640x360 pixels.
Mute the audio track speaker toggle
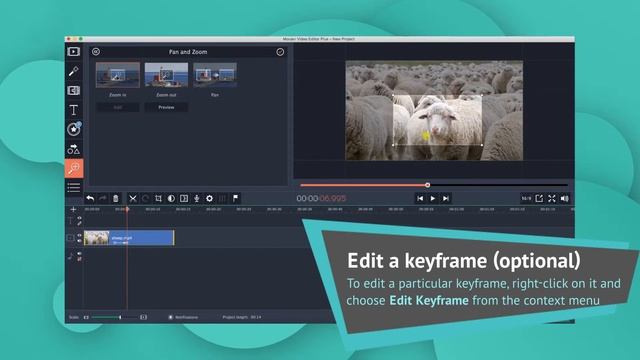[x=79, y=253]
